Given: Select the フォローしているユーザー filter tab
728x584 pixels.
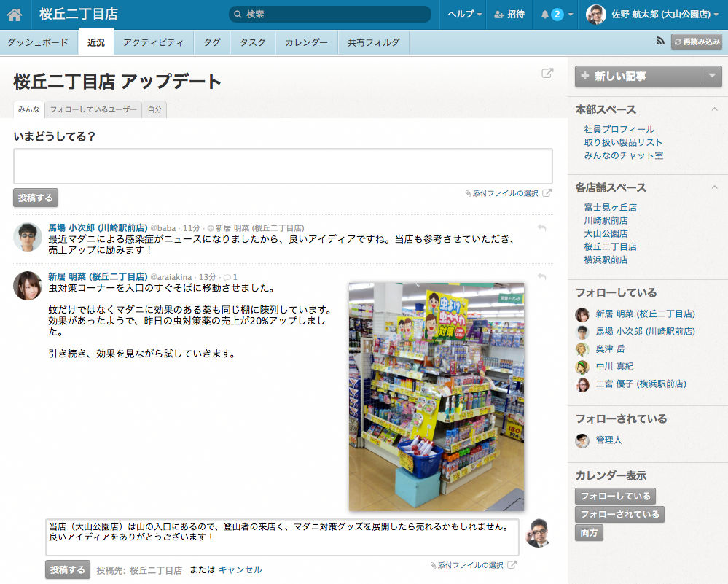Looking at the screenshot, I should point(93,109).
